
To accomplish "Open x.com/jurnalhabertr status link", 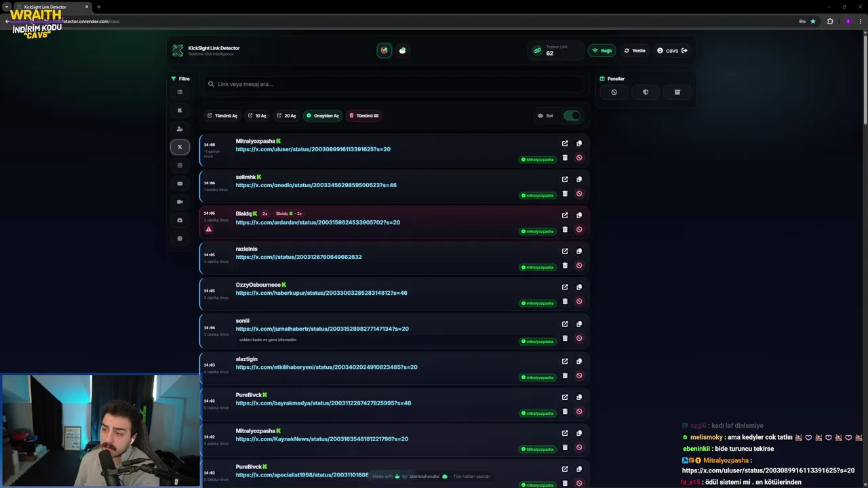I will [322, 329].
